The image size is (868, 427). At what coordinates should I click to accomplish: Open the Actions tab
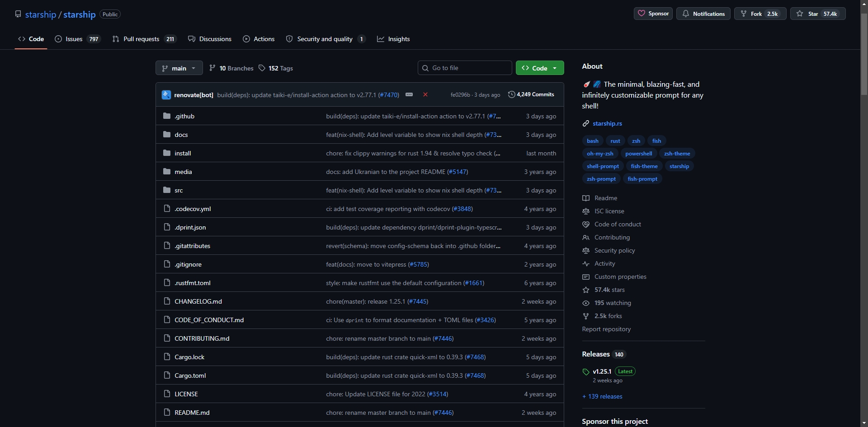(259, 39)
